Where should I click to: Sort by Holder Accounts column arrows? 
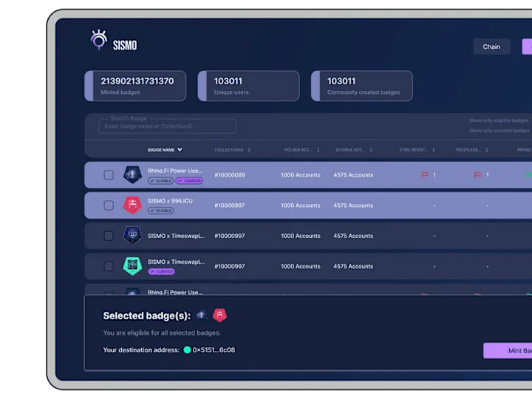click(318, 149)
